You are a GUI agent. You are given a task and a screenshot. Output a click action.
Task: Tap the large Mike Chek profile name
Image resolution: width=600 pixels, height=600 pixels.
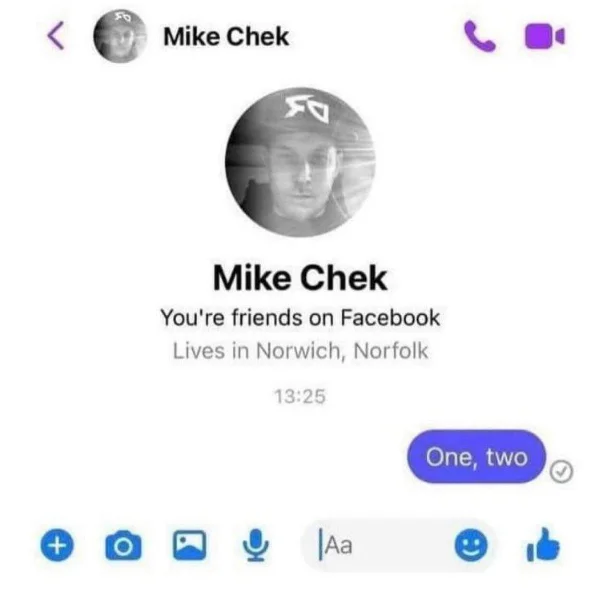click(x=300, y=278)
